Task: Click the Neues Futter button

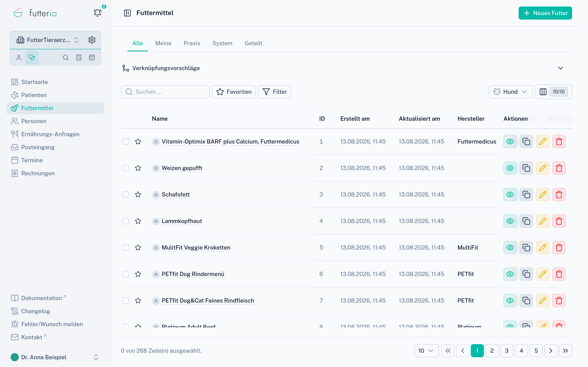Action: (x=545, y=13)
